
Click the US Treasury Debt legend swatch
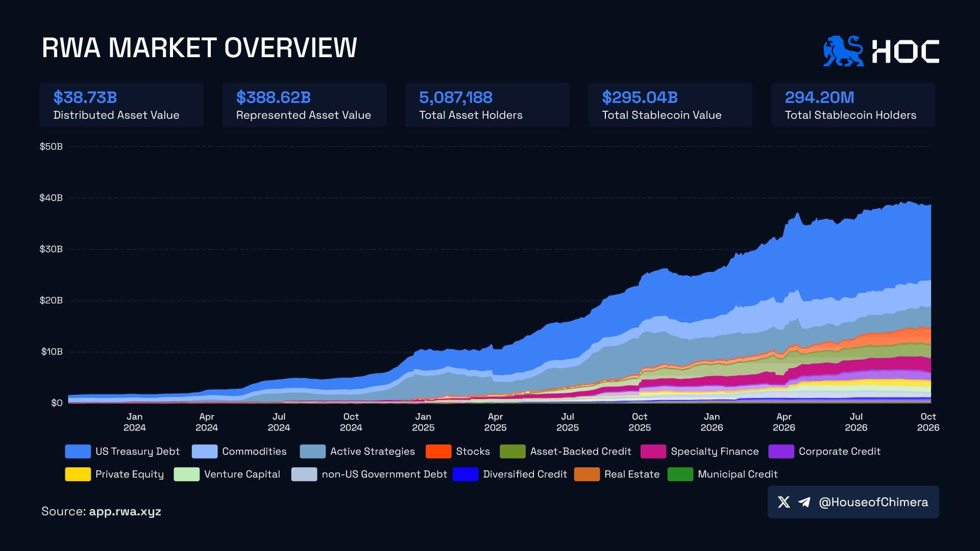[x=78, y=452]
